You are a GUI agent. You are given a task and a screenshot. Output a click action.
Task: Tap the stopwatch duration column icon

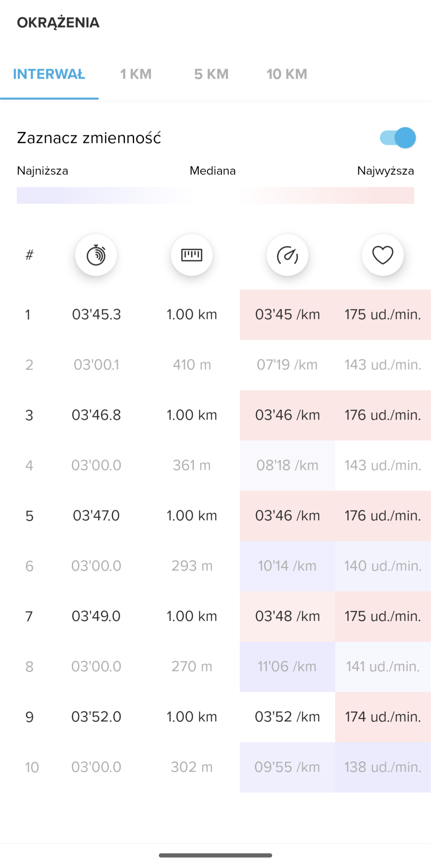tap(96, 255)
